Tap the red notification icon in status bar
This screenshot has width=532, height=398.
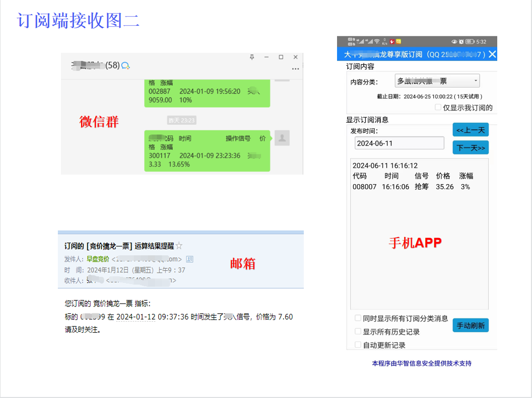(x=391, y=41)
